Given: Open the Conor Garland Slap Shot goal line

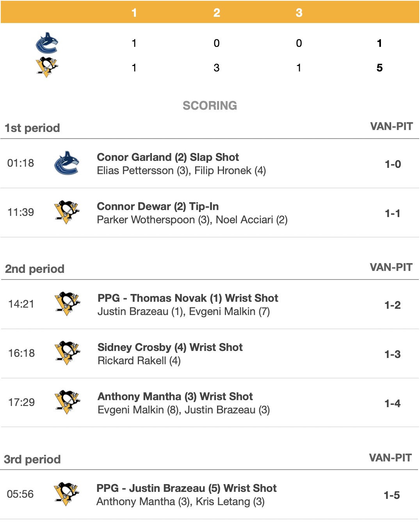Looking at the screenshot, I should pos(168,157).
